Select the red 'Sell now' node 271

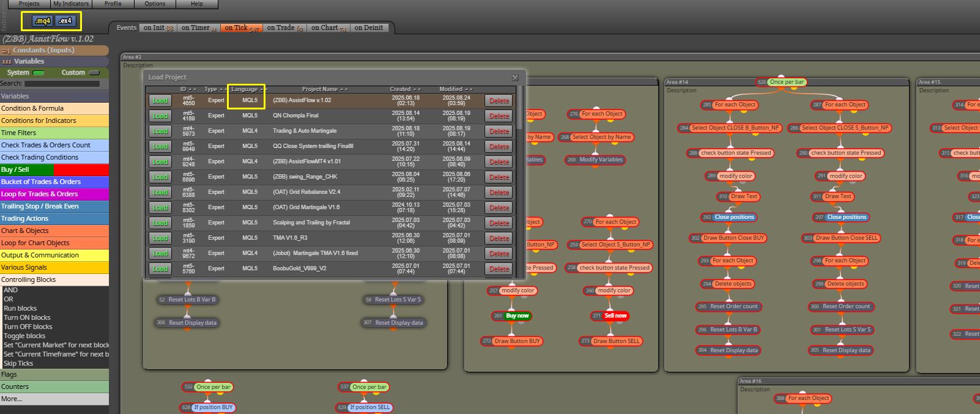611,316
